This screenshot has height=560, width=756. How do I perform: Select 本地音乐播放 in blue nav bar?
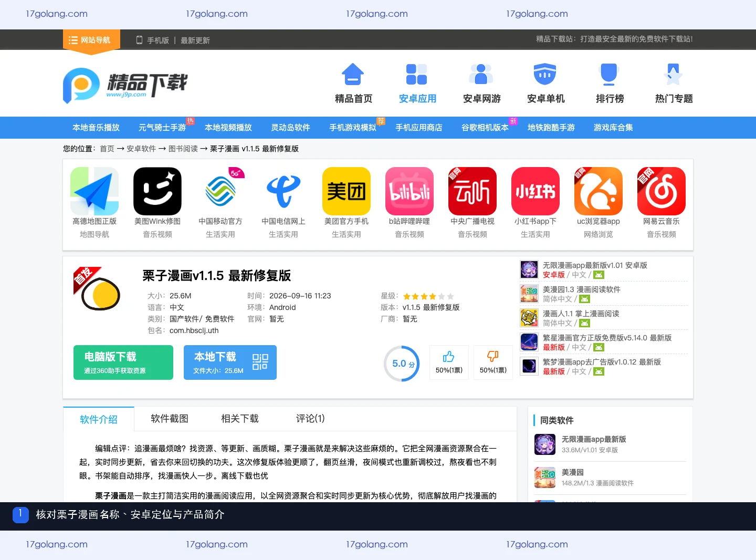96,128
